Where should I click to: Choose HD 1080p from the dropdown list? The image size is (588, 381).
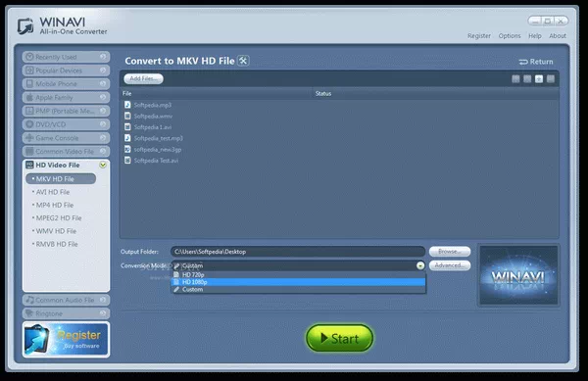pyautogui.click(x=299, y=282)
